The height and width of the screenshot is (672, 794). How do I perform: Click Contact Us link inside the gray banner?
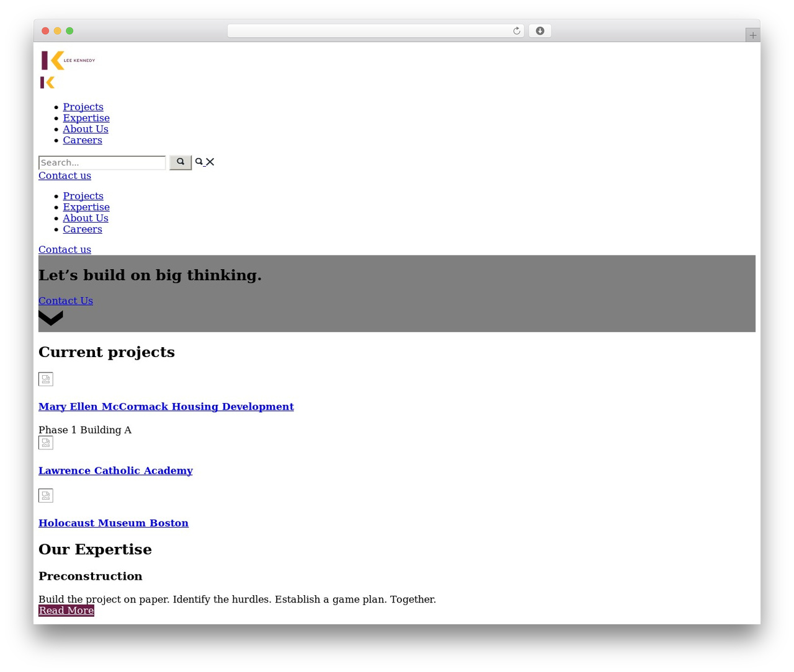pyautogui.click(x=66, y=301)
